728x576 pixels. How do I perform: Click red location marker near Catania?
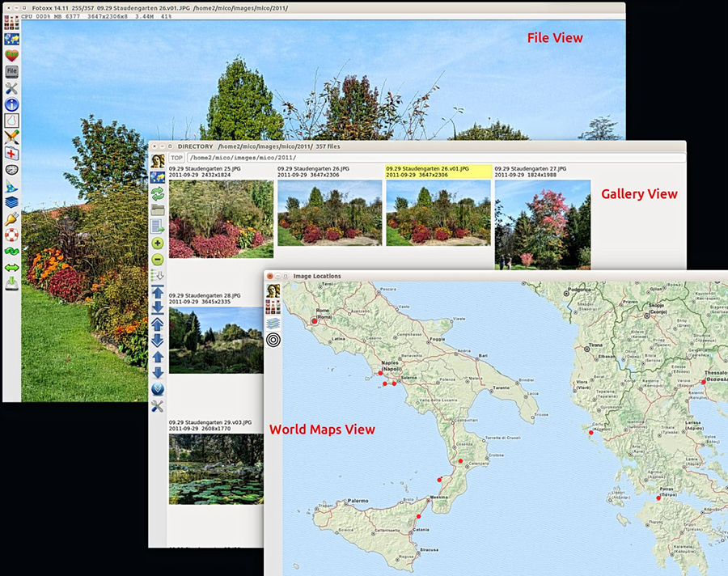pos(418,517)
